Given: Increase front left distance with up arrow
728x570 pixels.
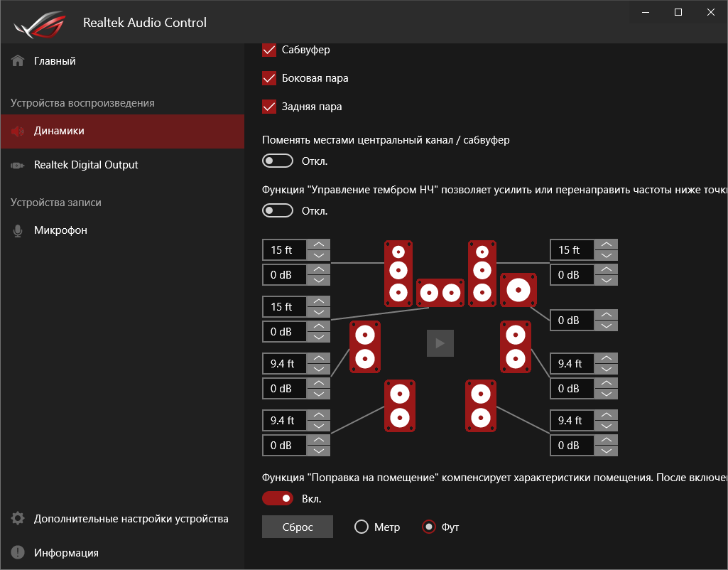Looking at the screenshot, I should coord(319,244).
